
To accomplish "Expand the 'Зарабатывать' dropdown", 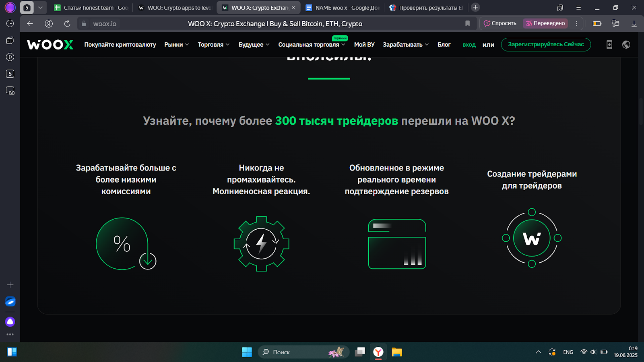I will coord(406,45).
